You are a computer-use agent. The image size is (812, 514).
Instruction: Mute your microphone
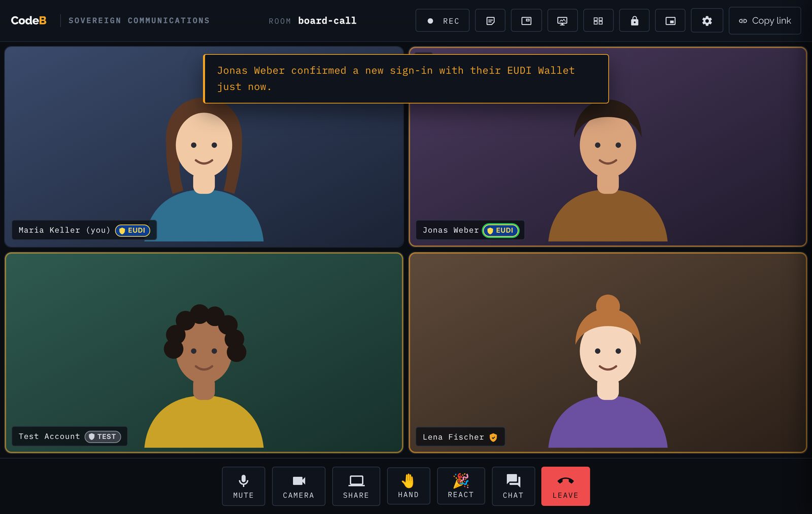click(x=244, y=486)
